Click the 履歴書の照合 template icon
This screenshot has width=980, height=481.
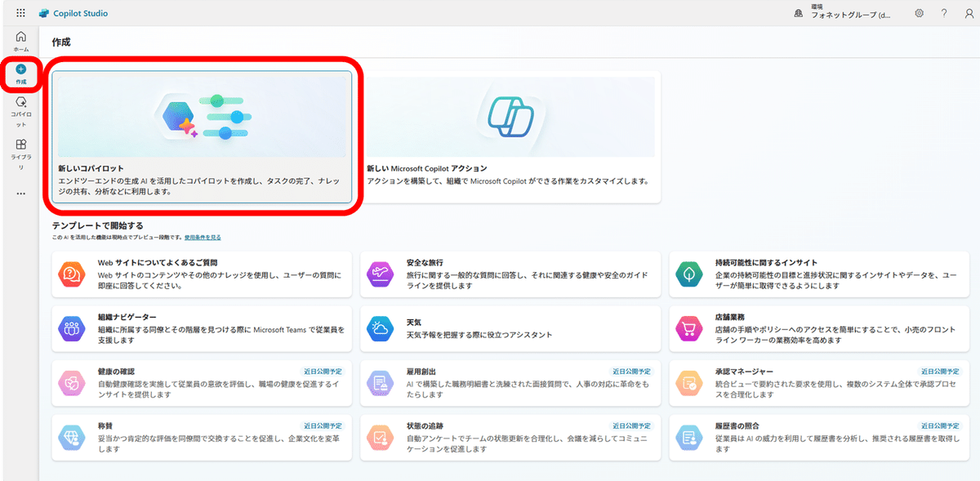click(x=688, y=438)
